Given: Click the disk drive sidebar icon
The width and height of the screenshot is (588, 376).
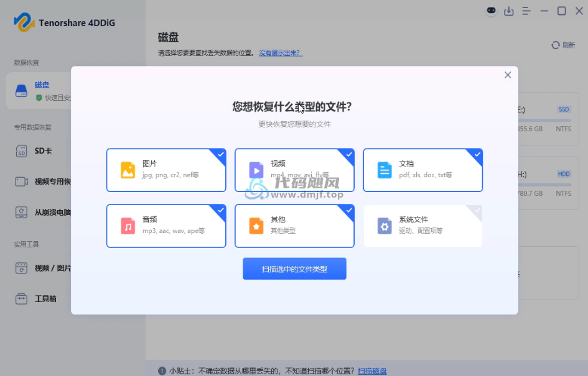Looking at the screenshot, I should tap(21, 91).
